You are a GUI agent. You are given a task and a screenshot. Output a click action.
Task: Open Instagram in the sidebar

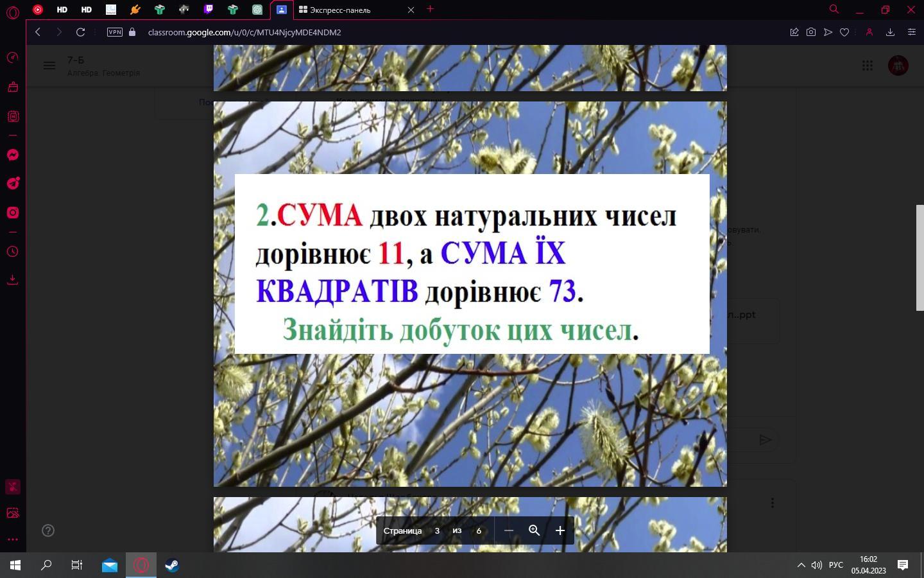(x=12, y=213)
